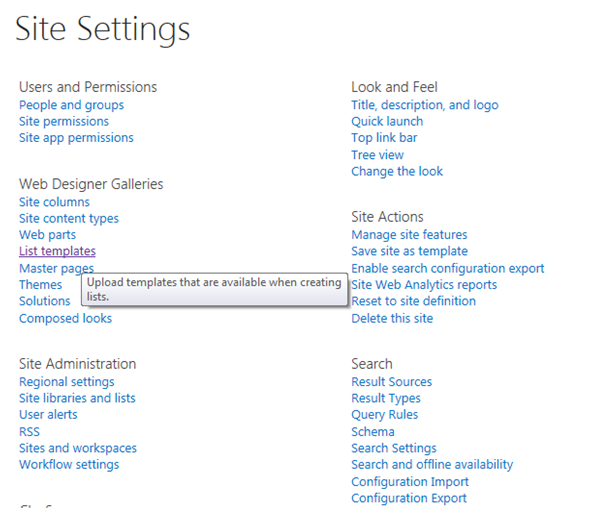Go to Site libraries and lists
607x514 pixels.
pos(77,398)
